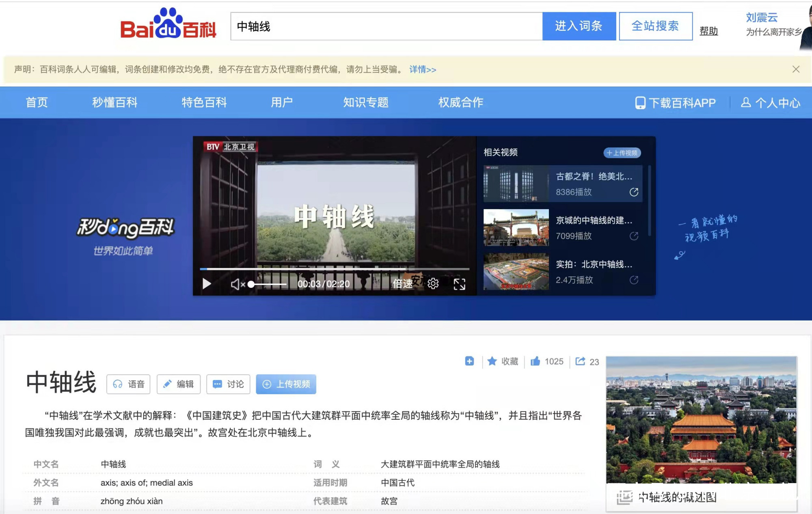Share the entry via share icon 23
Viewport: 812px width, 514px height.
click(587, 361)
